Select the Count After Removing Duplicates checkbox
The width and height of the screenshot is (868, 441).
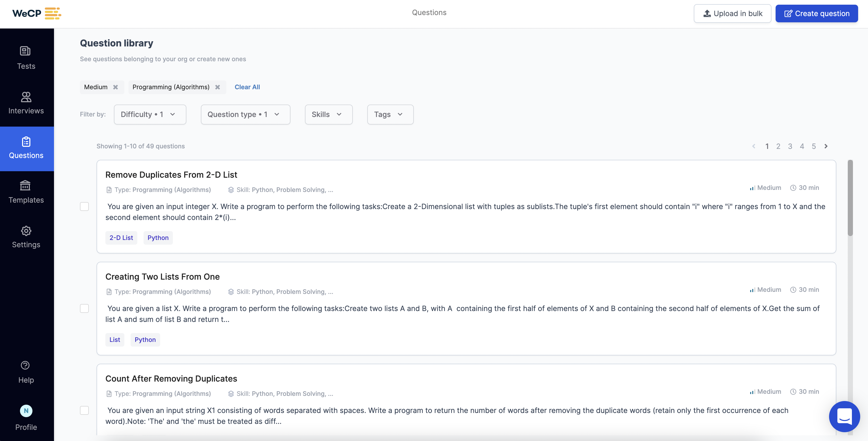point(84,410)
